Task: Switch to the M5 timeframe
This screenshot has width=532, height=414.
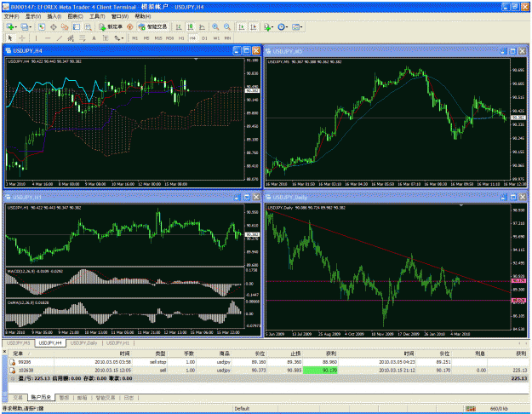Action: coord(146,38)
